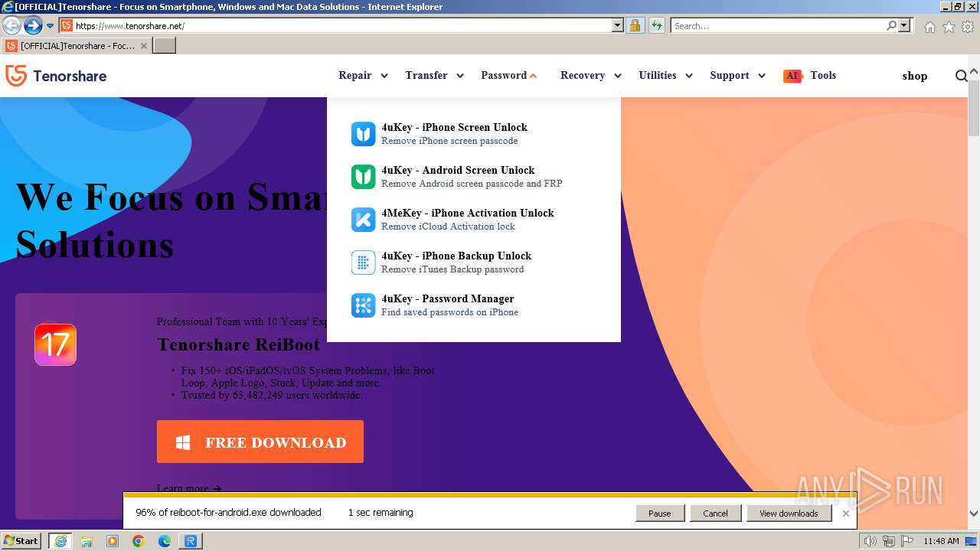Refresh the page with the refresh icon
Screen dimensions: 980x551
point(656,25)
